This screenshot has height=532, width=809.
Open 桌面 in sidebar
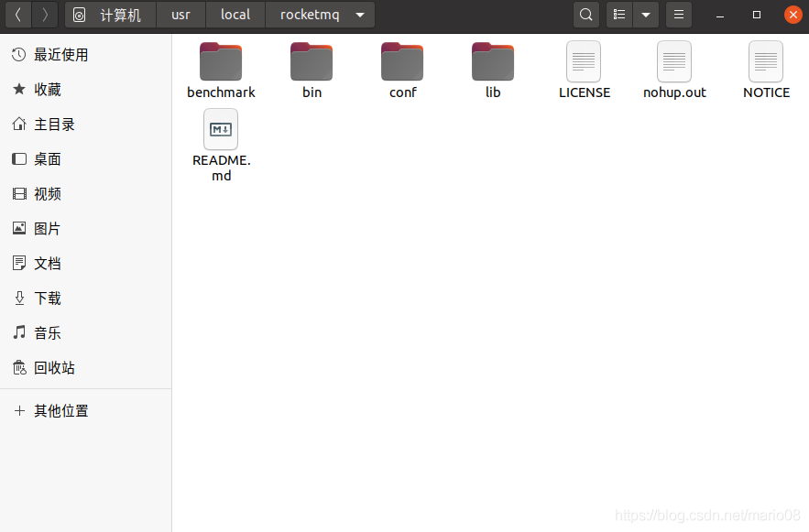tap(85, 158)
